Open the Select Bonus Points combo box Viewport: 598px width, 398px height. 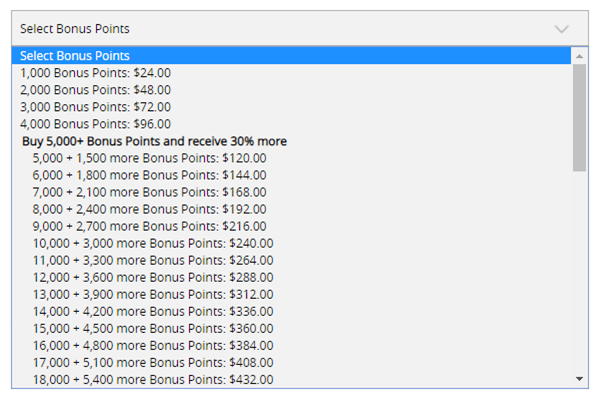click(300, 29)
